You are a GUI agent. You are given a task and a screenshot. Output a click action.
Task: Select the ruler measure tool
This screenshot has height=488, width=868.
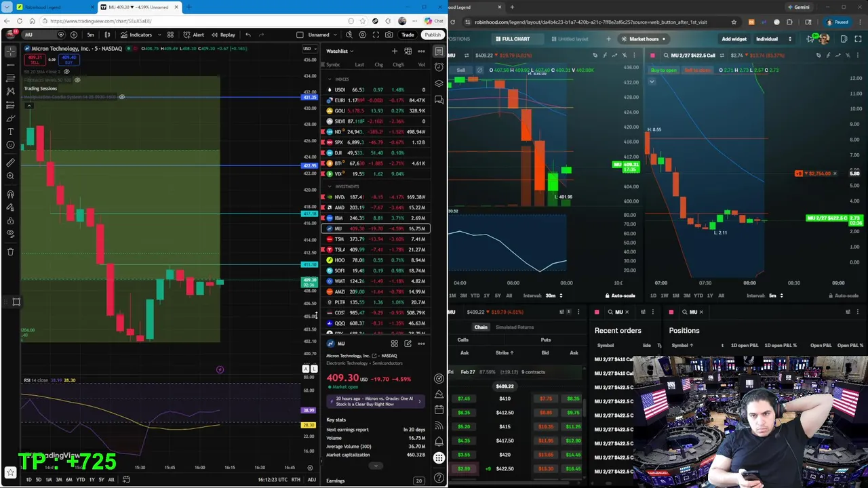pyautogui.click(x=10, y=163)
